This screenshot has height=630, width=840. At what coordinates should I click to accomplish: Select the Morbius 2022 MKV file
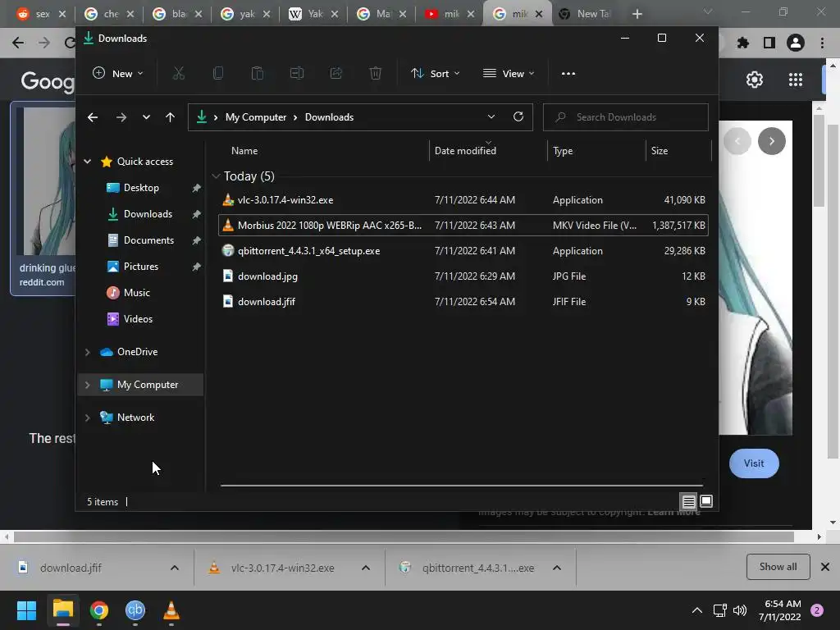(463, 225)
